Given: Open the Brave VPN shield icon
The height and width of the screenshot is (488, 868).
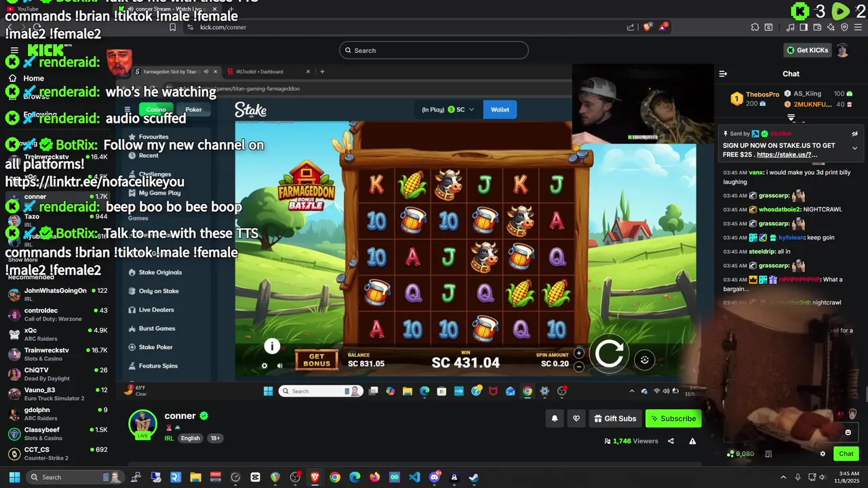Looking at the screenshot, I should click(844, 27).
